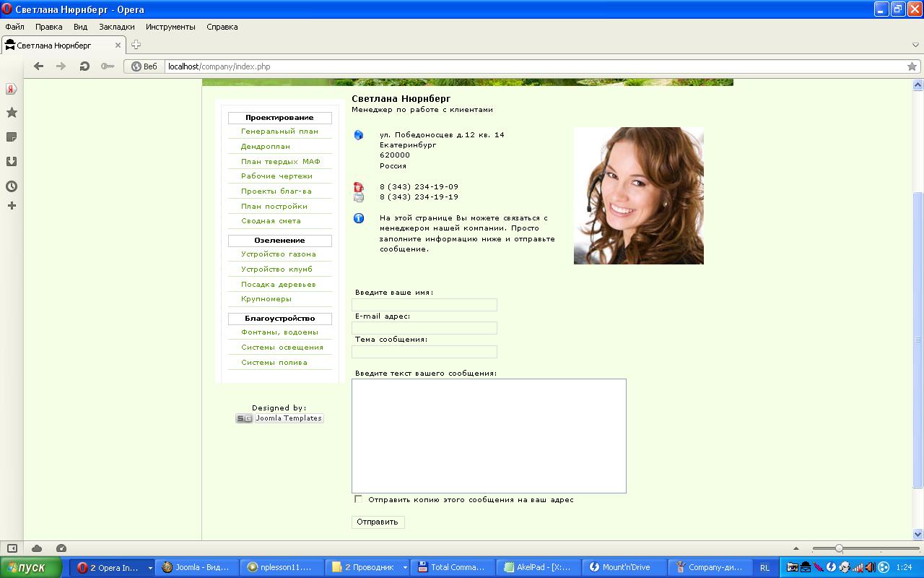924x578 pixels.
Task: Open Устройство клумб link
Action: (276, 269)
